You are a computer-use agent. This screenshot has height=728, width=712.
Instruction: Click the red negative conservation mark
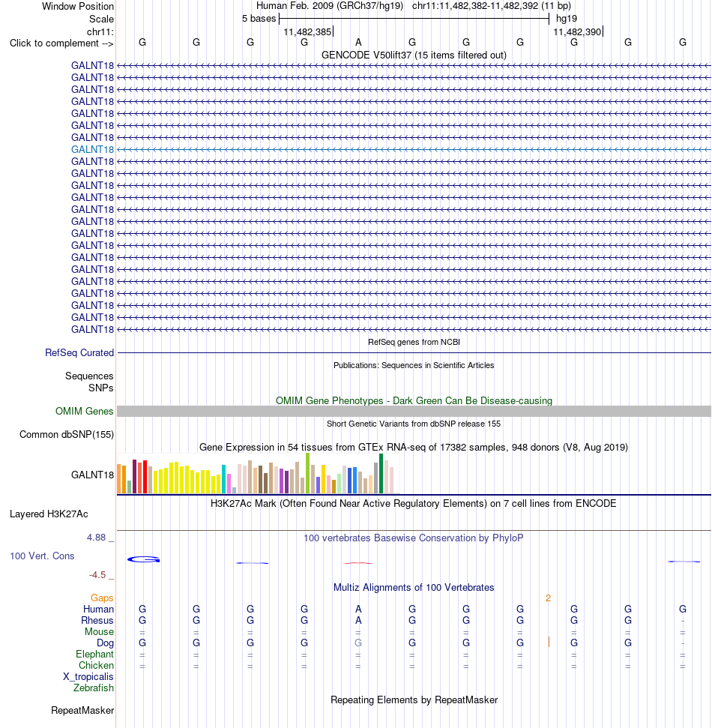(358, 563)
